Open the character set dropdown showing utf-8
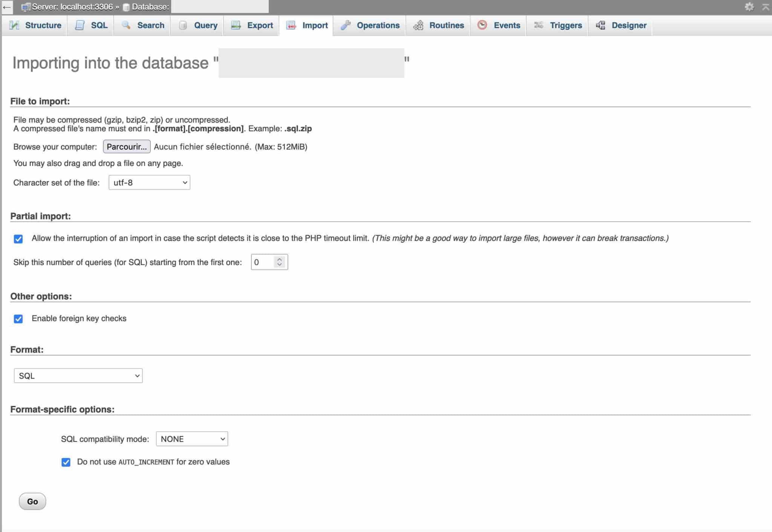This screenshot has width=772, height=532. click(149, 182)
